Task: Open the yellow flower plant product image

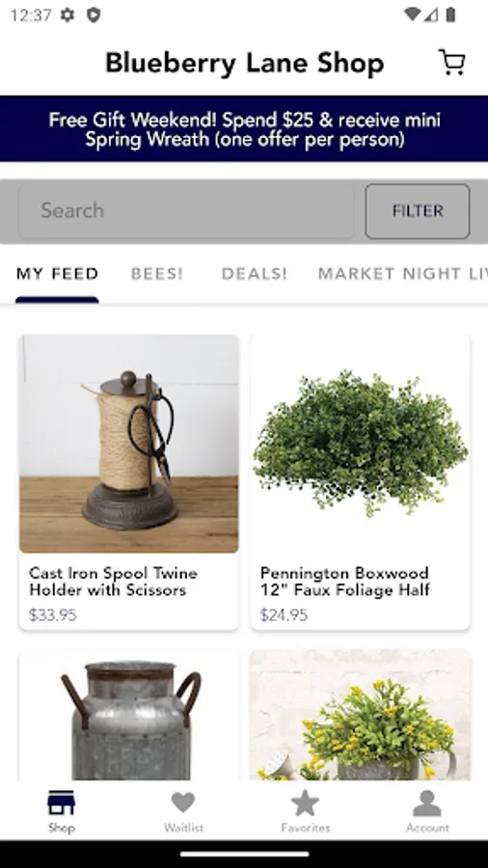Action: click(360, 716)
